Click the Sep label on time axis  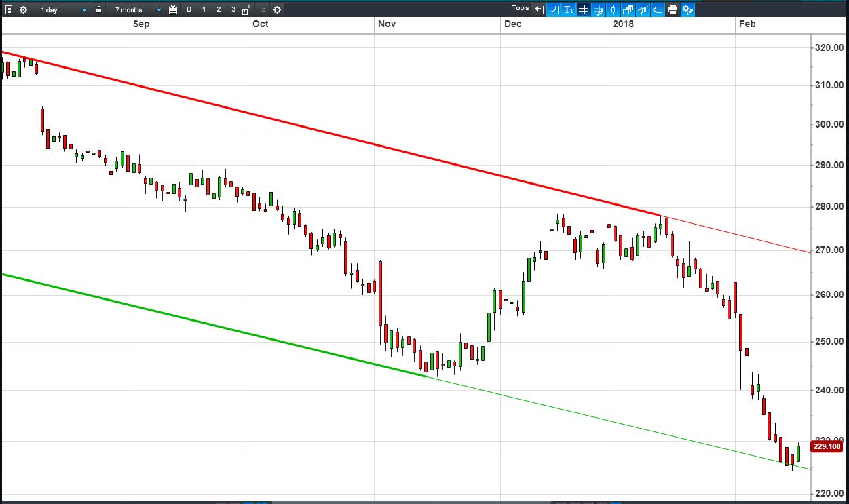[141, 24]
